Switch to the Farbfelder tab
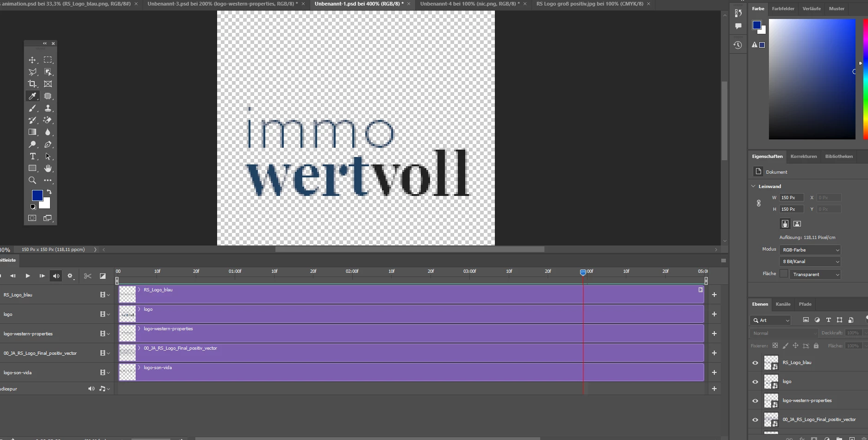This screenshot has height=440, width=868. click(x=783, y=9)
